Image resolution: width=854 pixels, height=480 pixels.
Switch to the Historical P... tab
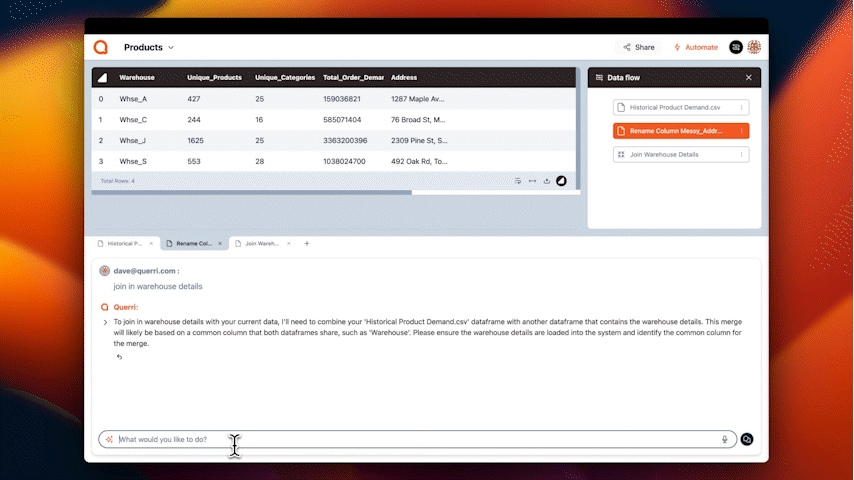coord(125,243)
